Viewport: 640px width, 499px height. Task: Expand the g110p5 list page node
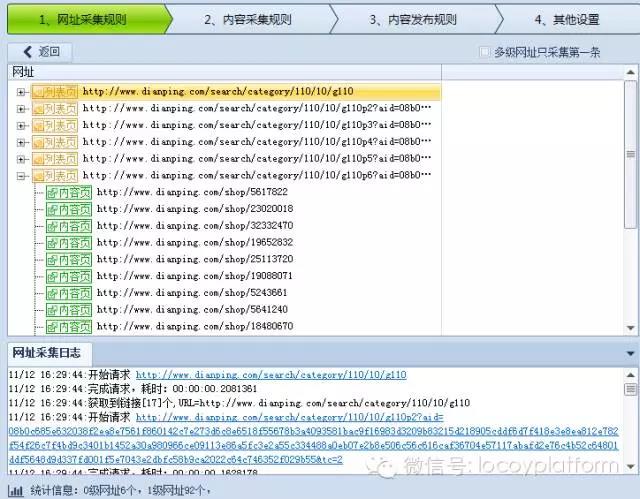click(x=21, y=159)
